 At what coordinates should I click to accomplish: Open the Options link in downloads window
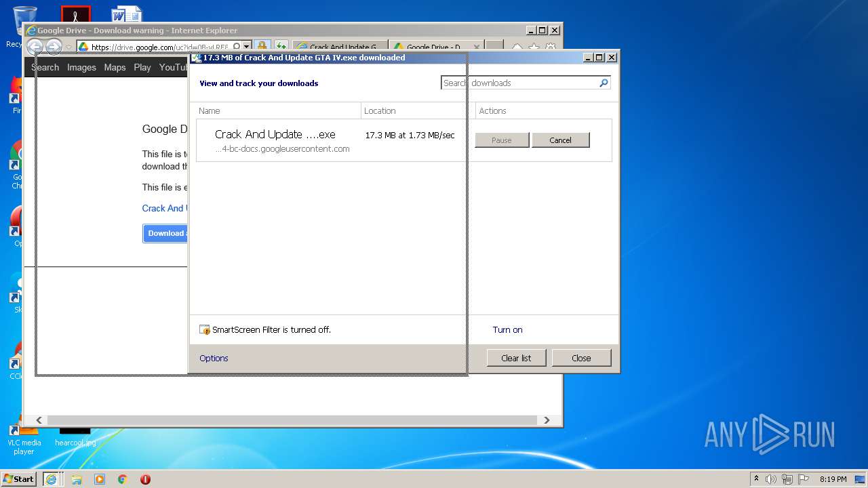214,359
